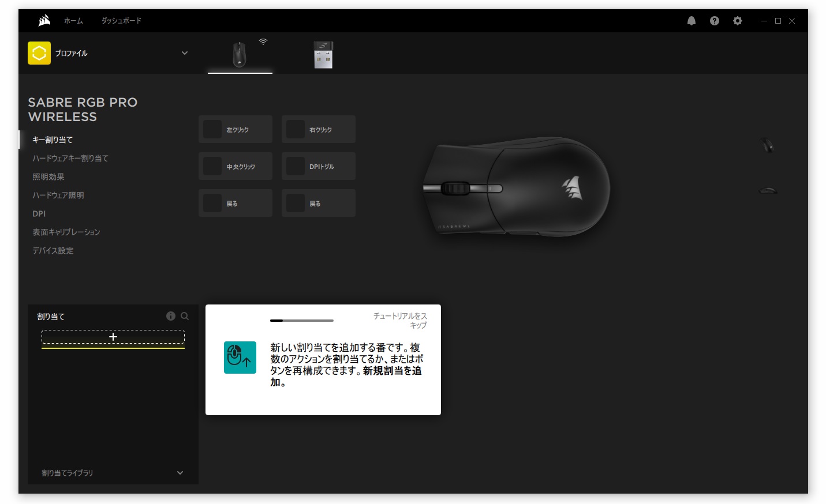Screen dimensions: 826x504
Task: Select the side-view mouse profile thumbnail
Action: click(x=768, y=190)
